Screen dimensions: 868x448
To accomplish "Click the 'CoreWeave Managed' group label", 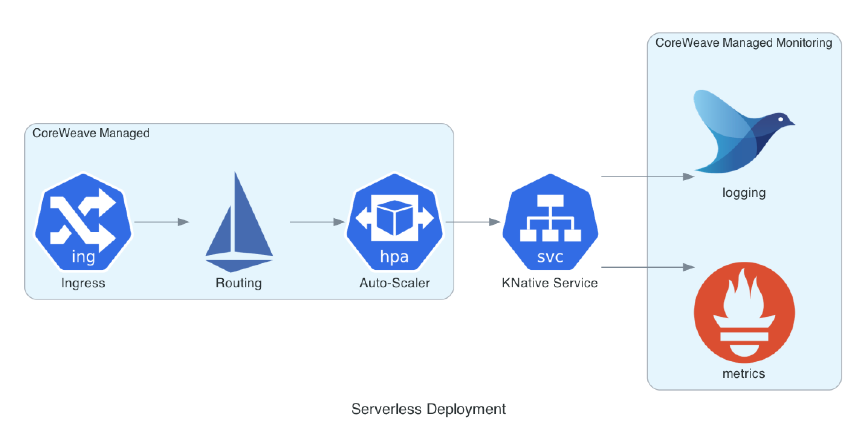I will (91, 133).
